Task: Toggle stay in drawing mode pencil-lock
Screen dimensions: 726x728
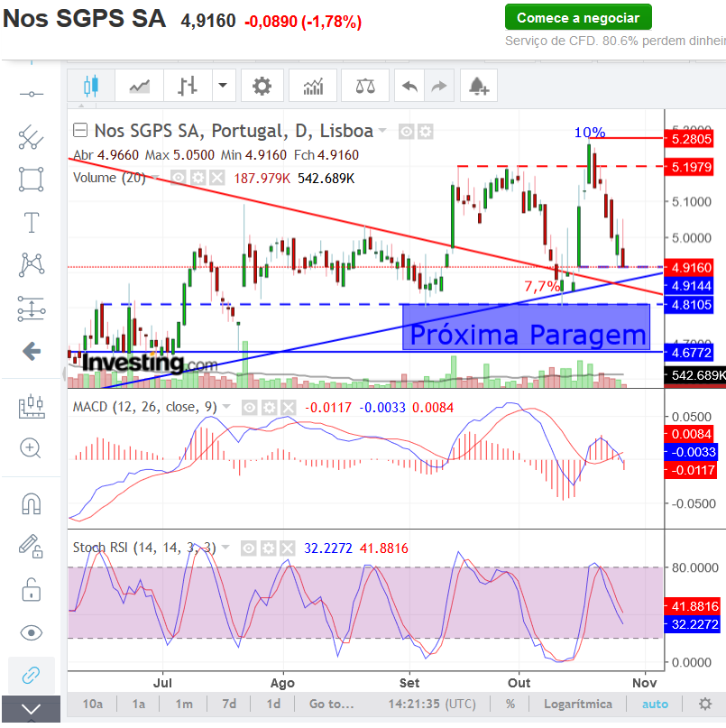Action: (31, 546)
